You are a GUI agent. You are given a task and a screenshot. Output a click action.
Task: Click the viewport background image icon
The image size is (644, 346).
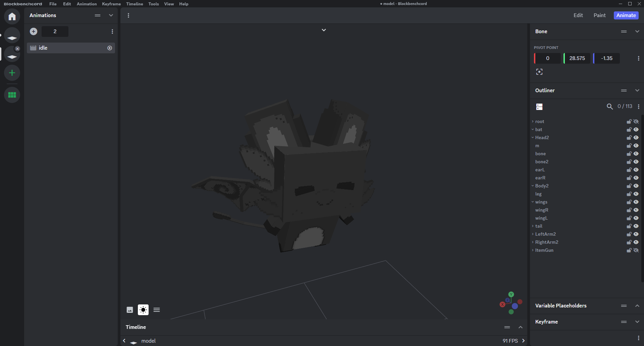pyautogui.click(x=130, y=310)
